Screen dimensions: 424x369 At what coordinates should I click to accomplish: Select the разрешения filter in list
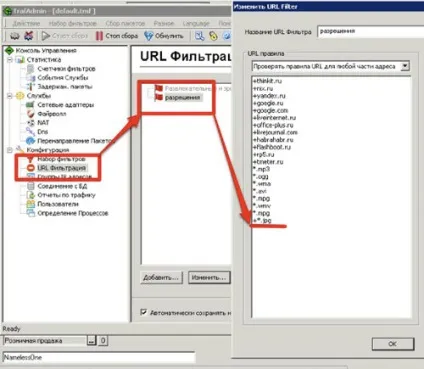tap(182, 98)
